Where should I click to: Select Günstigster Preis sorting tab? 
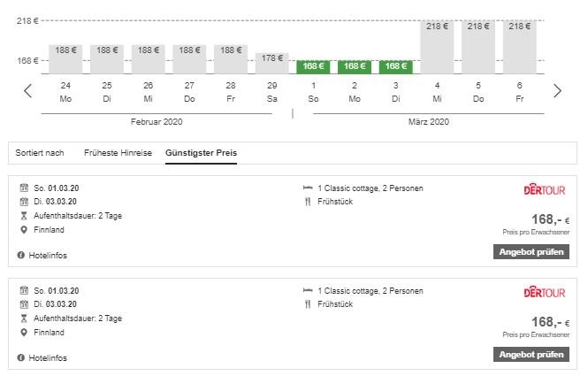pyautogui.click(x=201, y=153)
